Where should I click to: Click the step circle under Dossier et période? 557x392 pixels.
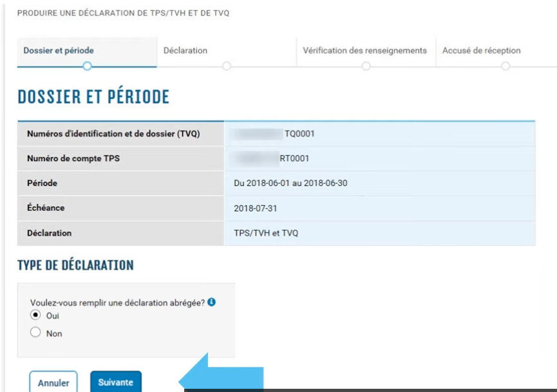tap(88, 66)
